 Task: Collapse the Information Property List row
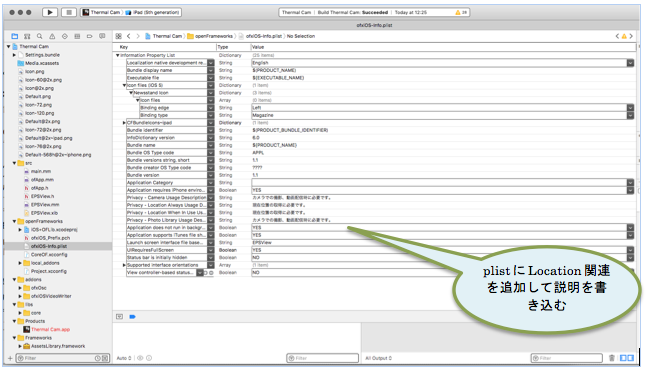pyautogui.click(x=117, y=55)
